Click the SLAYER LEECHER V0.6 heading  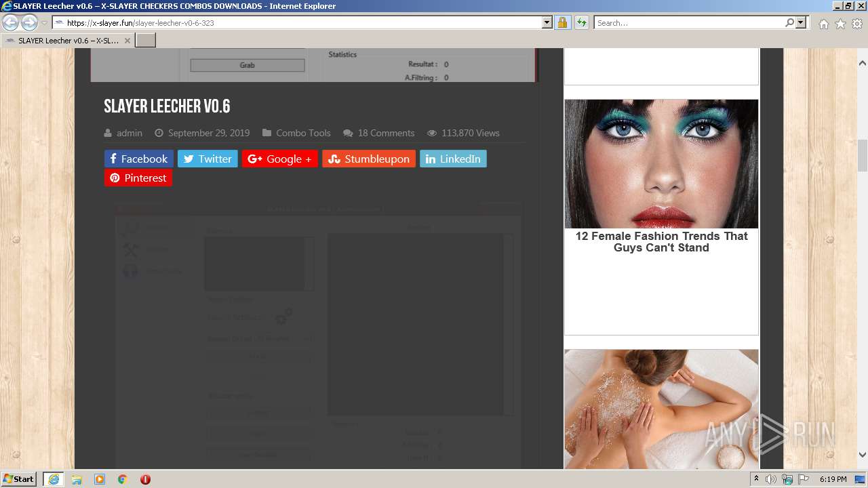[x=167, y=106]
